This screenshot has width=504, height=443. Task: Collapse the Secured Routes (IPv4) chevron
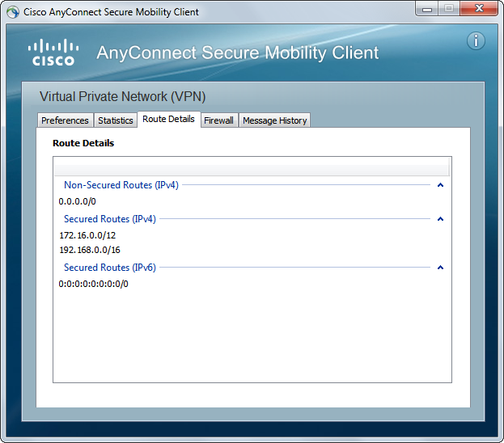(440, 219)
